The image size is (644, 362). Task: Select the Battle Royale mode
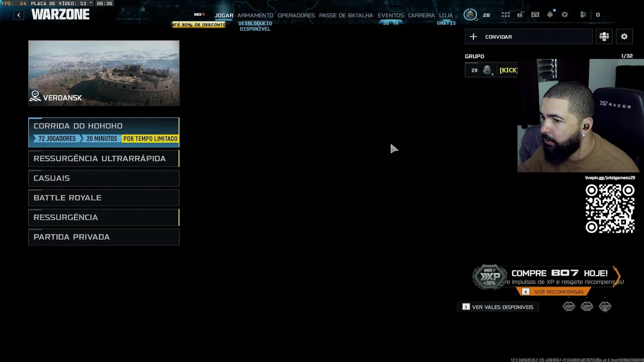pos(104,198)
